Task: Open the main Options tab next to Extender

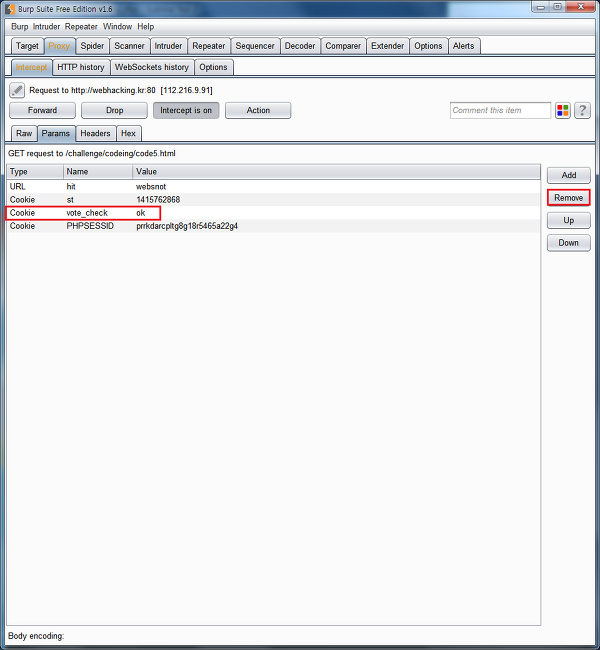Action: (x=428, y=46)
